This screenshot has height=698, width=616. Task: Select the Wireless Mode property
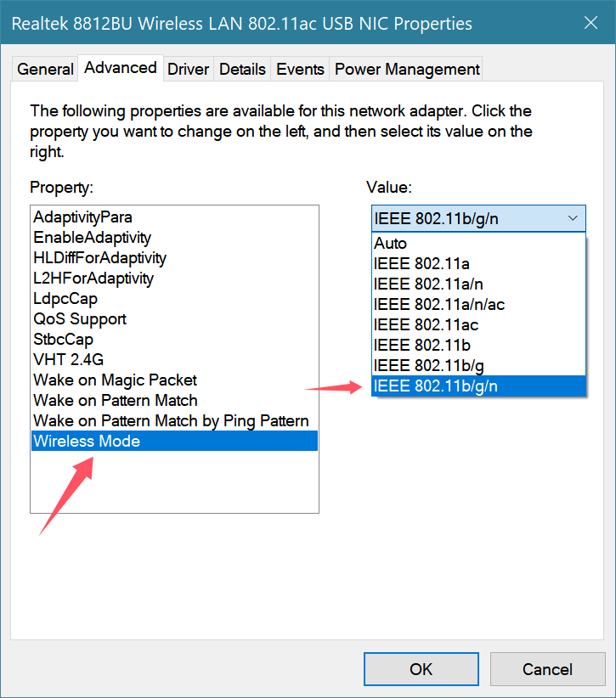click(174, 442)
